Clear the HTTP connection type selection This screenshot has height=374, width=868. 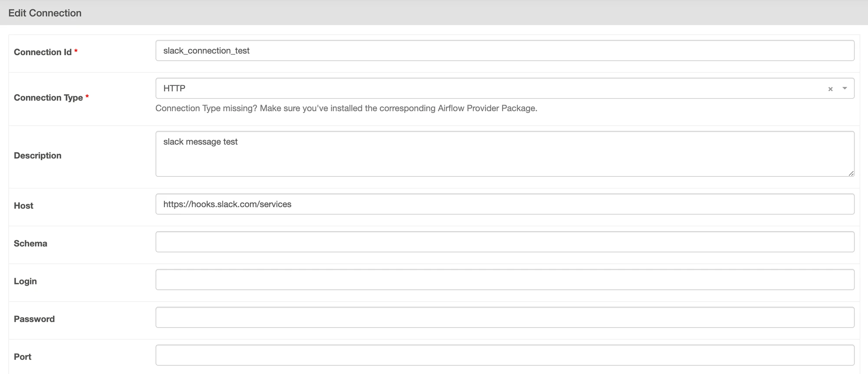coord(830,89)
